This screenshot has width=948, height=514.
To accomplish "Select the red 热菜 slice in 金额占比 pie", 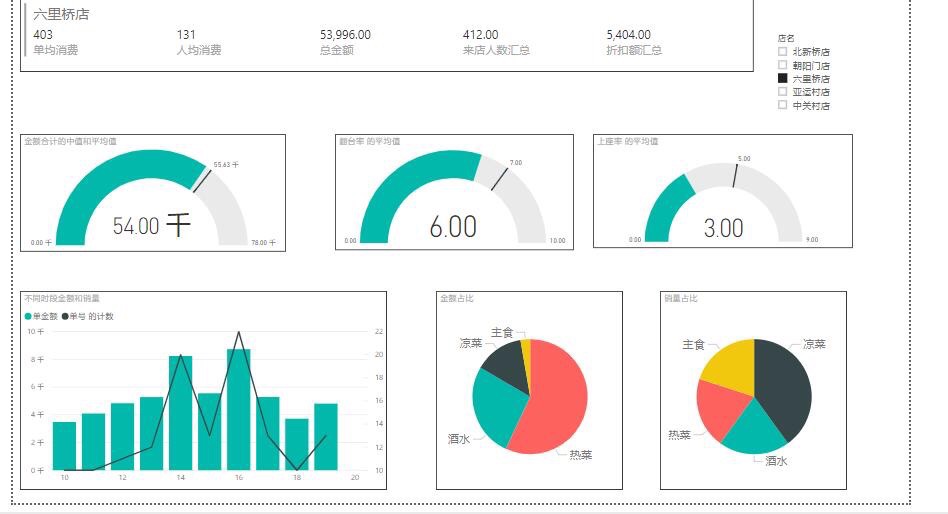I will click(556, 399).
